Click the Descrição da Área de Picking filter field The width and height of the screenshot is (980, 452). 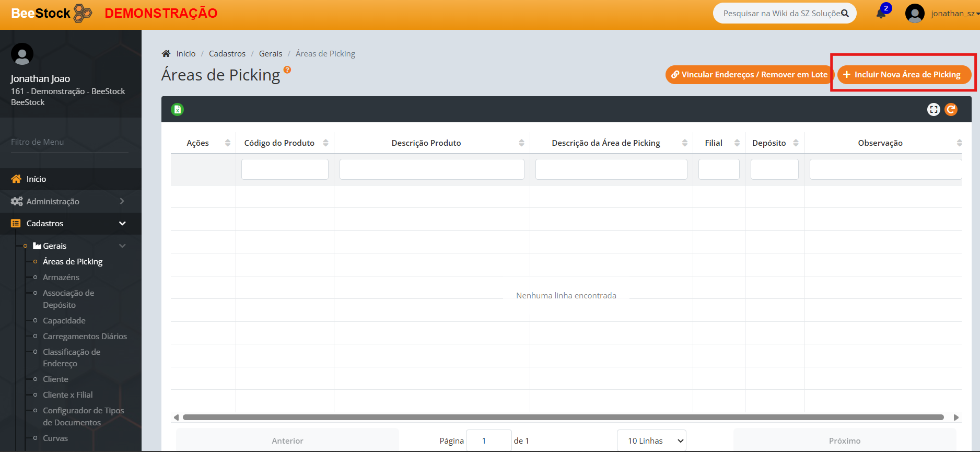(611, 169)
